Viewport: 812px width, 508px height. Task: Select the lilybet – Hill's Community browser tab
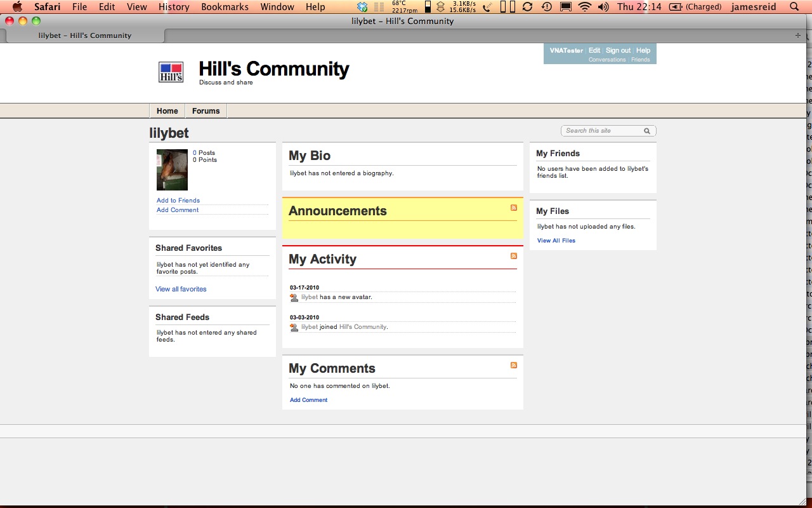click(x=85, y=36)
